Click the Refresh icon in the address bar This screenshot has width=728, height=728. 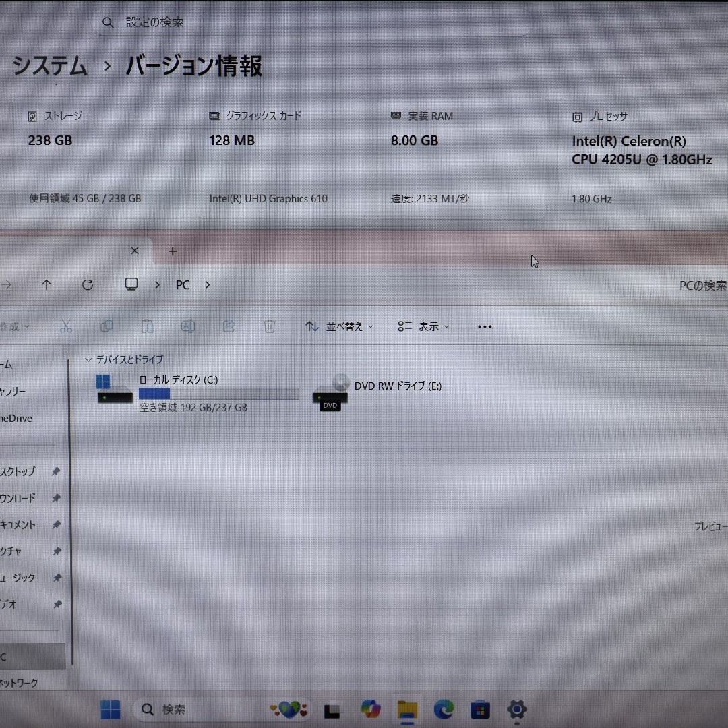pyautogui.click(x=88, y=284)
